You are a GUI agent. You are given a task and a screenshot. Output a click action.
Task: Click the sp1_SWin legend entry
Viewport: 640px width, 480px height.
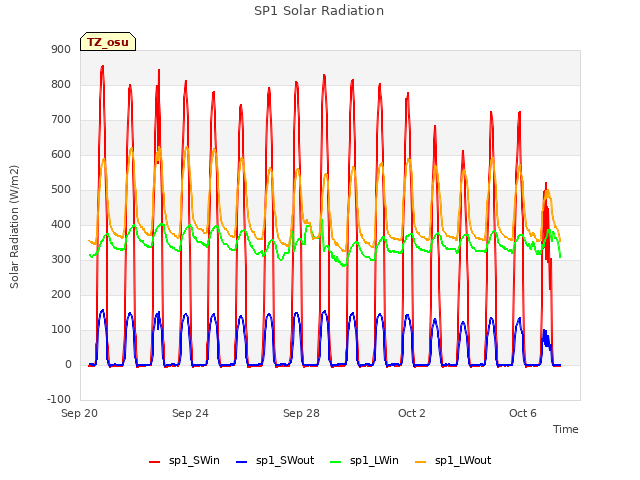[x=184, y=461]
